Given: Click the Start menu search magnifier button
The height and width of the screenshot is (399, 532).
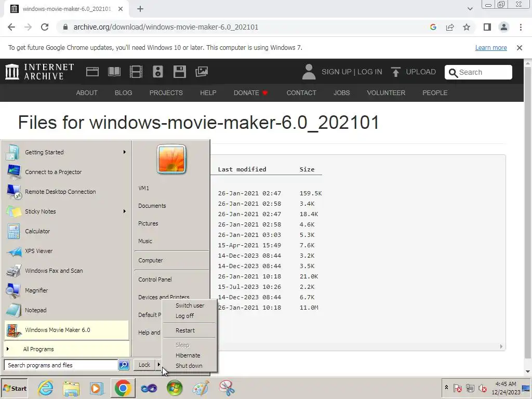Looking at the screenshot, I should (124, 365).
